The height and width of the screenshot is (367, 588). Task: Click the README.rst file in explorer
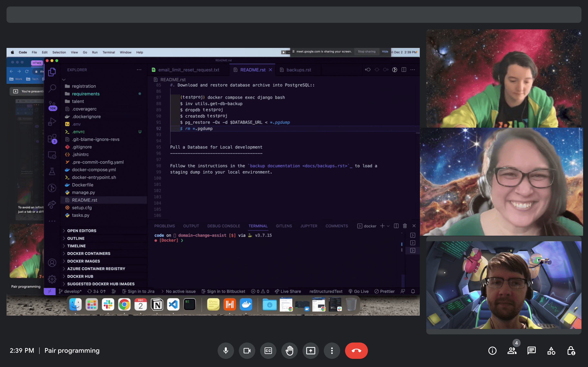tap(85, 200)
